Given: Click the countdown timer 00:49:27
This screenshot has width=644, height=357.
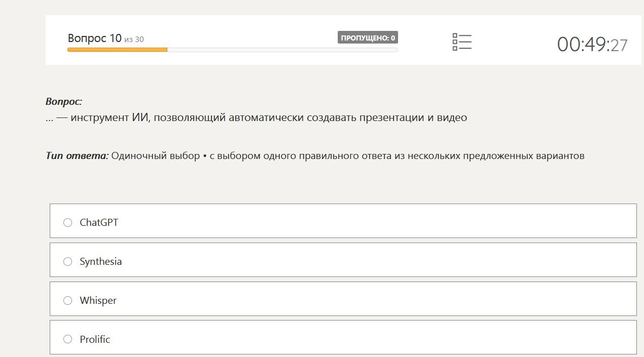Looking at the screenshot, I should (x=592, y=45).
